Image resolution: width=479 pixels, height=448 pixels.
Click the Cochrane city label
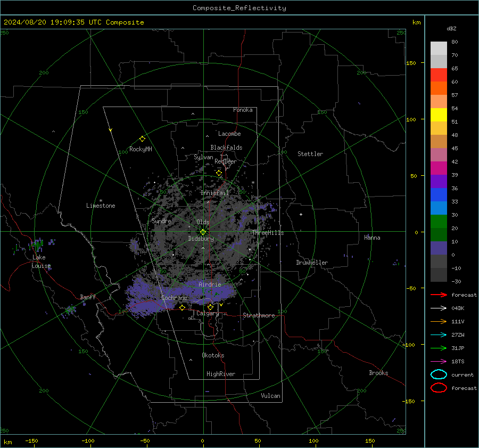(174, 298)
